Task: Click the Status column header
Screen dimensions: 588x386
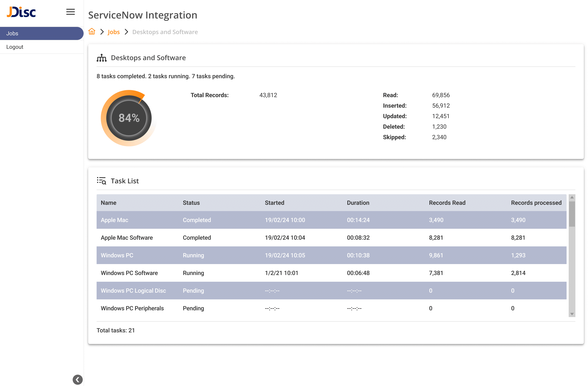Action: coord(191,202)
